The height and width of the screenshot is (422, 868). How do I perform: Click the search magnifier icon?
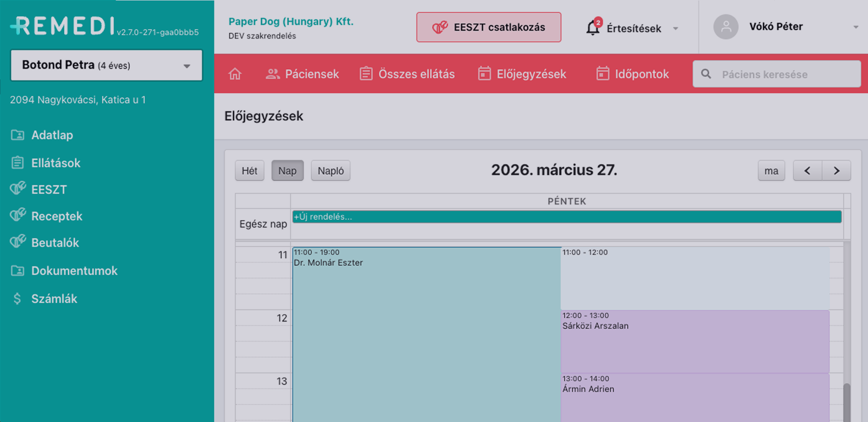(706, 74)
